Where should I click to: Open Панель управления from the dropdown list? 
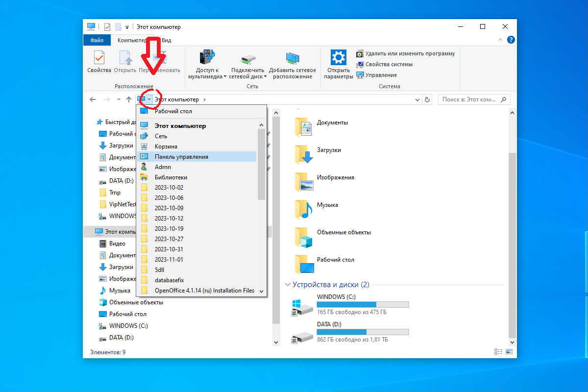tap(197, 157)
